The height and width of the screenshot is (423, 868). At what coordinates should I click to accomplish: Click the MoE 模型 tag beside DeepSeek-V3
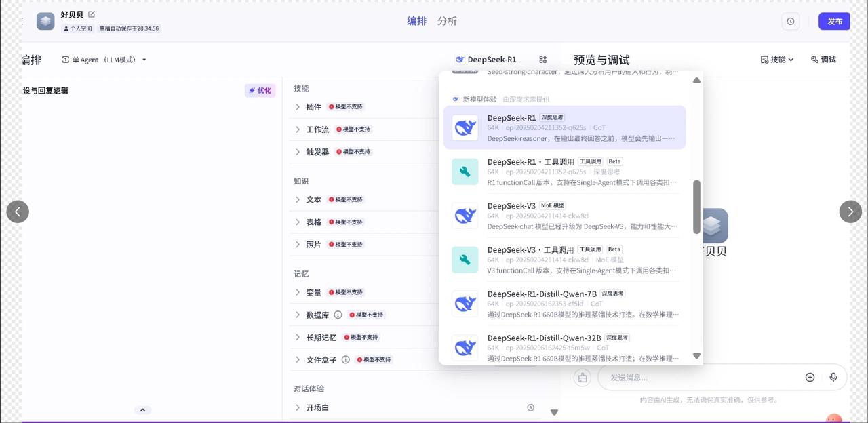[x=553, y=205]
